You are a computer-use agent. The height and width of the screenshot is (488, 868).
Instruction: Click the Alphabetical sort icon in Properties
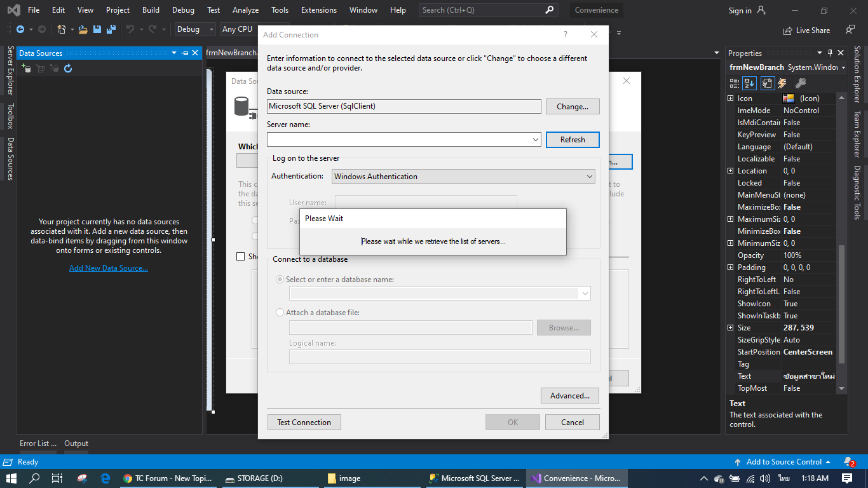click(750, 83)
